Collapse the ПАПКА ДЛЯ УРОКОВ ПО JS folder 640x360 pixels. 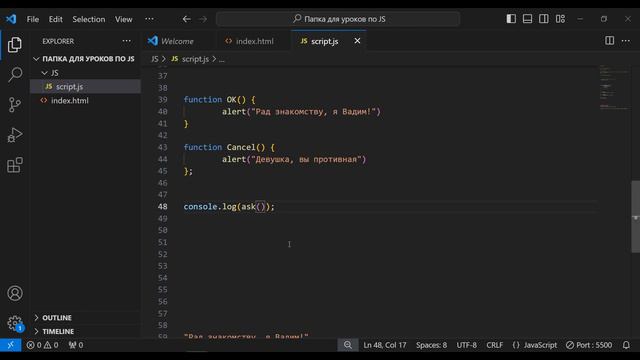(84, 59)
